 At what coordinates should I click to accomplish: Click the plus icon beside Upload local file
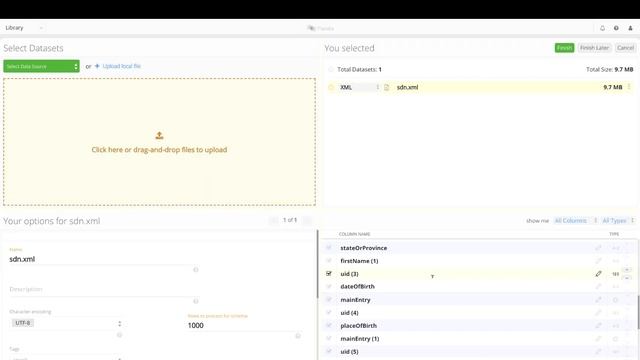(x=97, y=66)
